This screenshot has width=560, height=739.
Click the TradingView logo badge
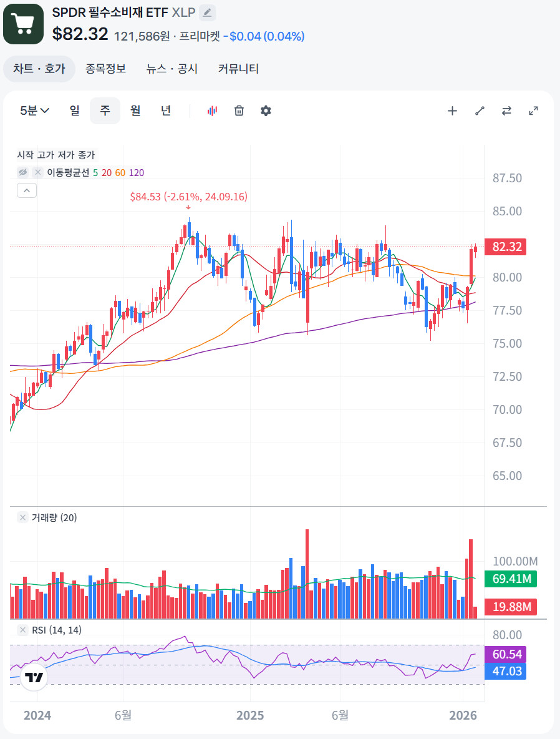click(34, 677)
